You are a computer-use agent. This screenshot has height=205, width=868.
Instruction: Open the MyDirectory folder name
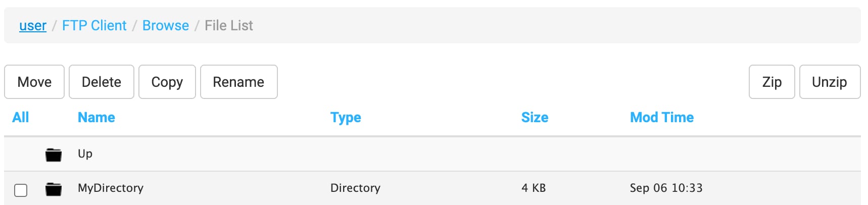[x=111, y=188]
